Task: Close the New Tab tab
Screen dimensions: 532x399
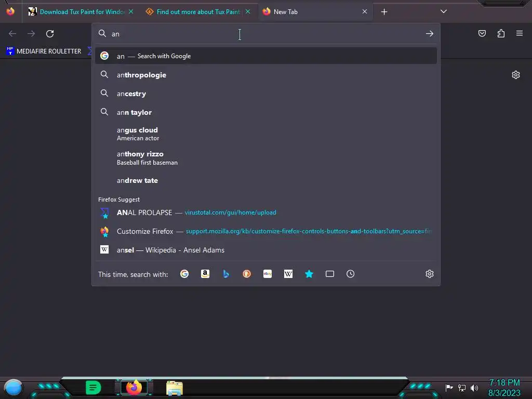Action: (x=365, y=11)
